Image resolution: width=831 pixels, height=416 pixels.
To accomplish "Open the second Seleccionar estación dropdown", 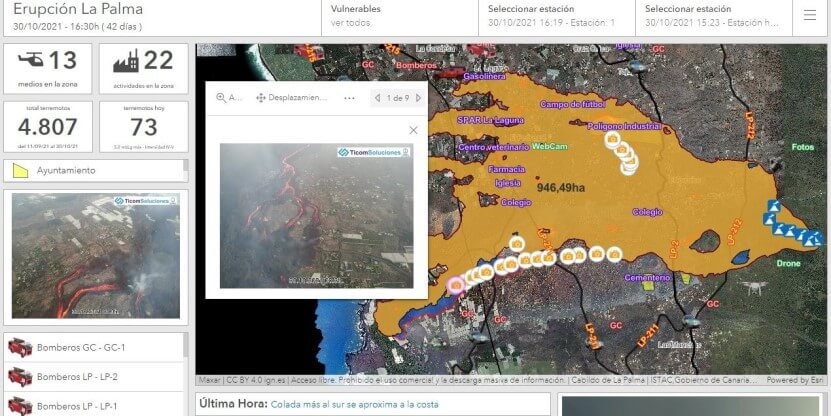I will [x=712, y=16].
